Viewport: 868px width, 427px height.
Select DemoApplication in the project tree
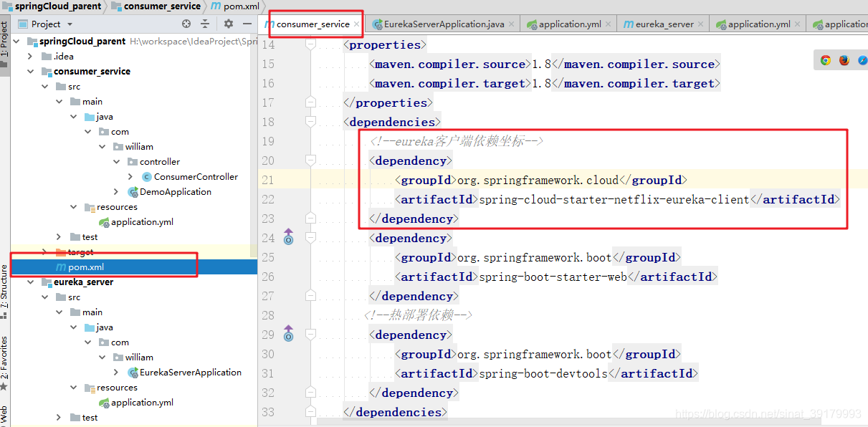(x=176, y=192)
